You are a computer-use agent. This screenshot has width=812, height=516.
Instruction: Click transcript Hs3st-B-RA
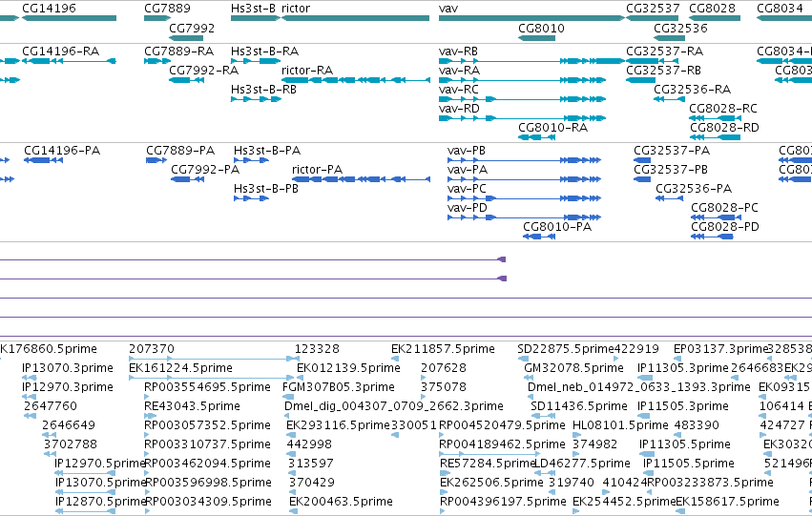pos(256,61)
